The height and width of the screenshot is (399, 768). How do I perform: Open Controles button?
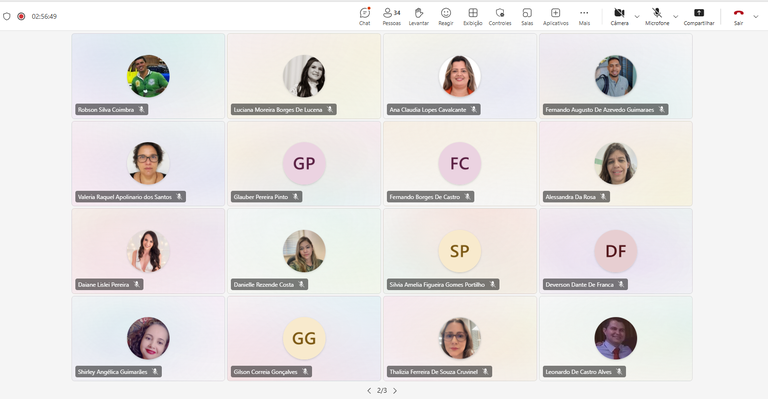500,16
